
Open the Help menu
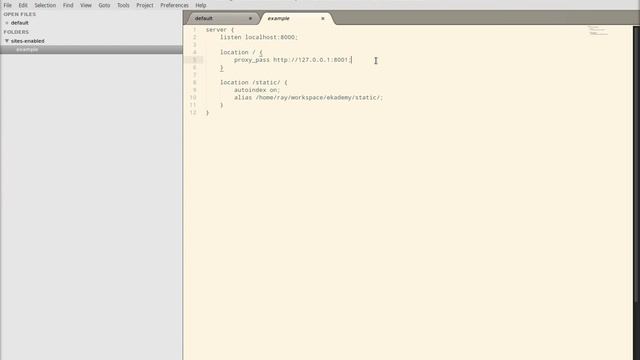tap(200, 5)
